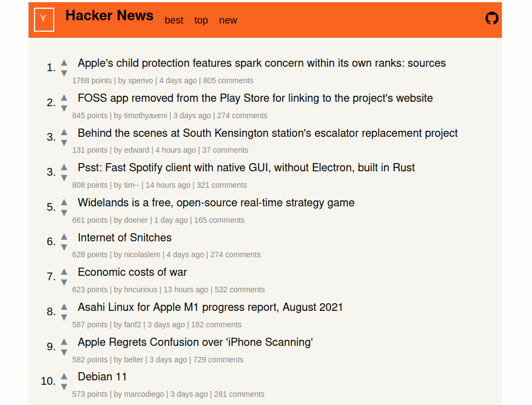
Task: Upvote the South Kensington escalator story
Action: tap(64, 132)
